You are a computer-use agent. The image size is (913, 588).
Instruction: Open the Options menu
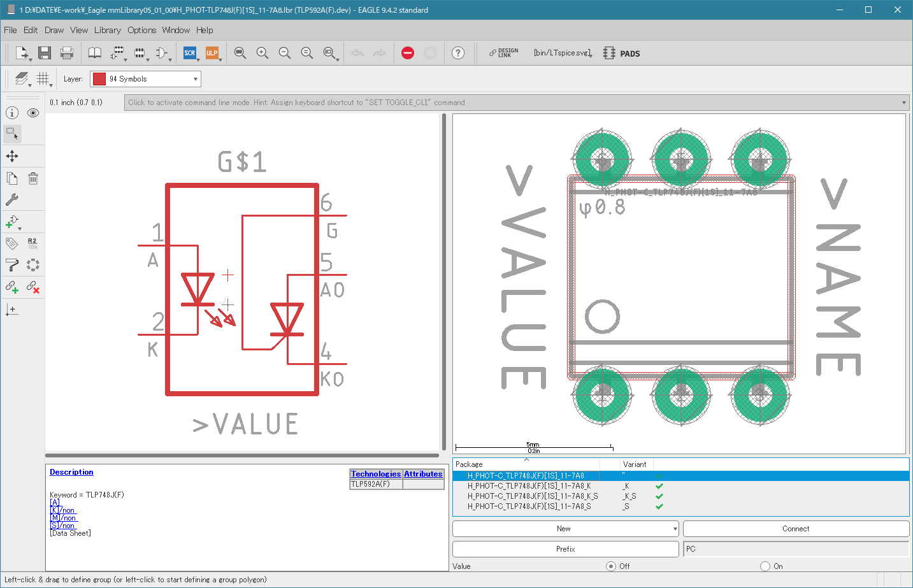(x=141, y=30)
